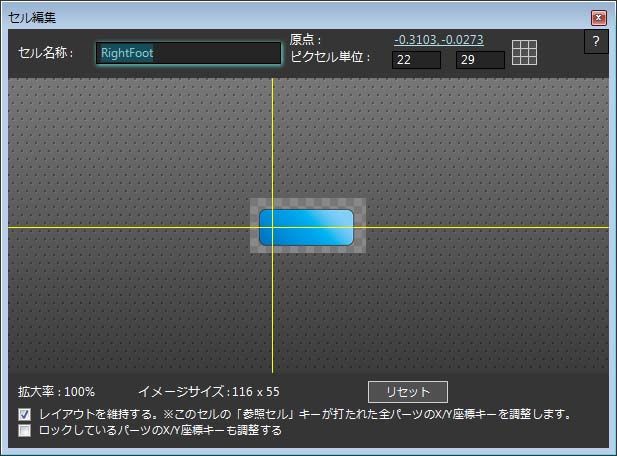617x456 pixels.
Task: Focus the pixel Y field showing 29
Action: click(480, 60)
